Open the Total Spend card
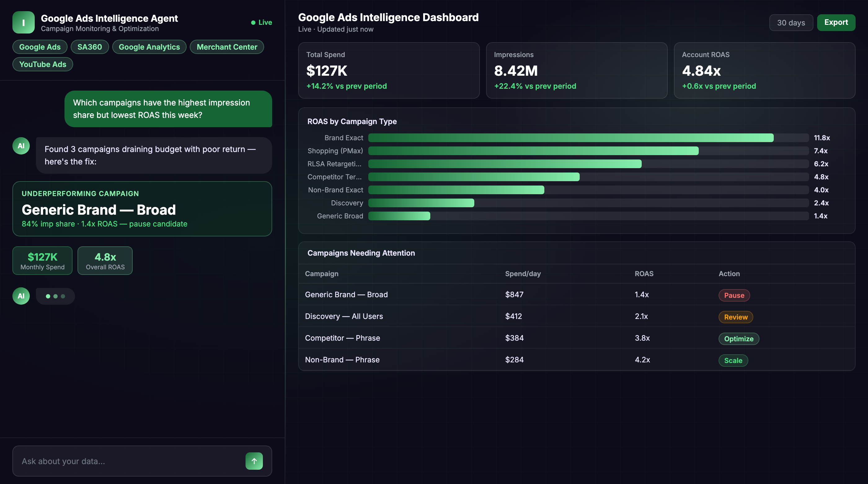Image resolution: width=868 pixels, height=484 pixels. pyautogui.click(x=389, y=70)
